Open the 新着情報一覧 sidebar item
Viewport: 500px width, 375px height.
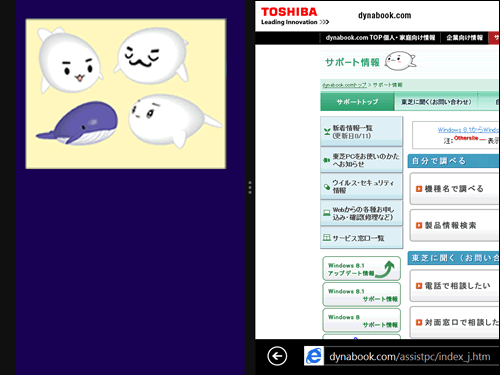[x=362, y=131]
